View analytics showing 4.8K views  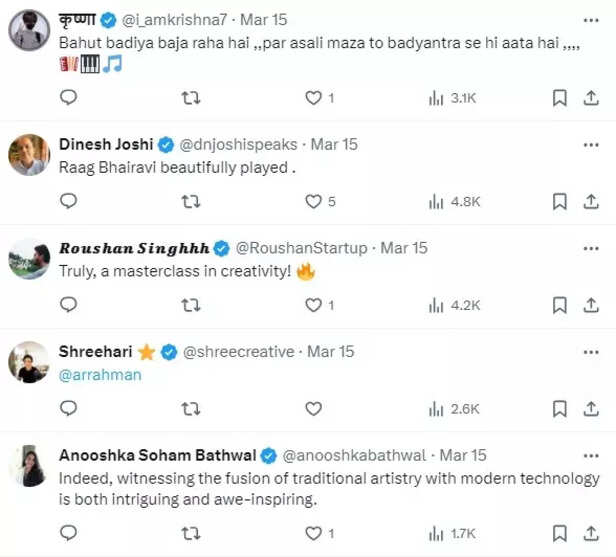pyautogui.click(x=455, y=201)
